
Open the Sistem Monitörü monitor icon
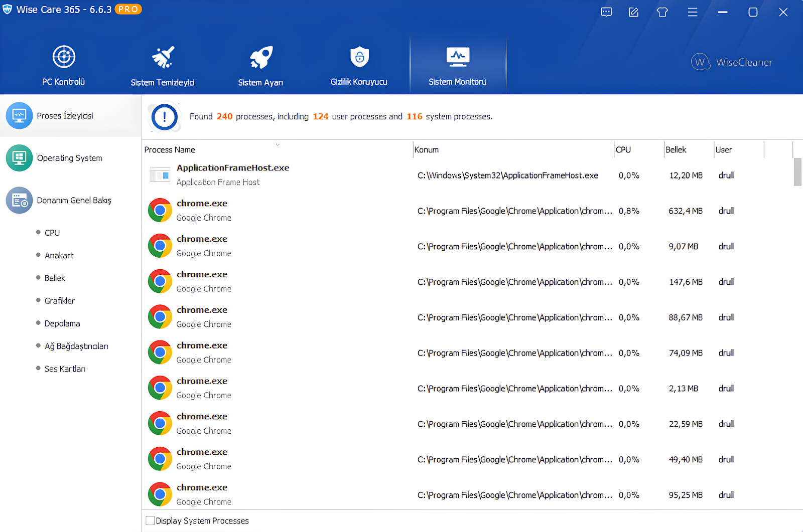click(x=458, y=57)
